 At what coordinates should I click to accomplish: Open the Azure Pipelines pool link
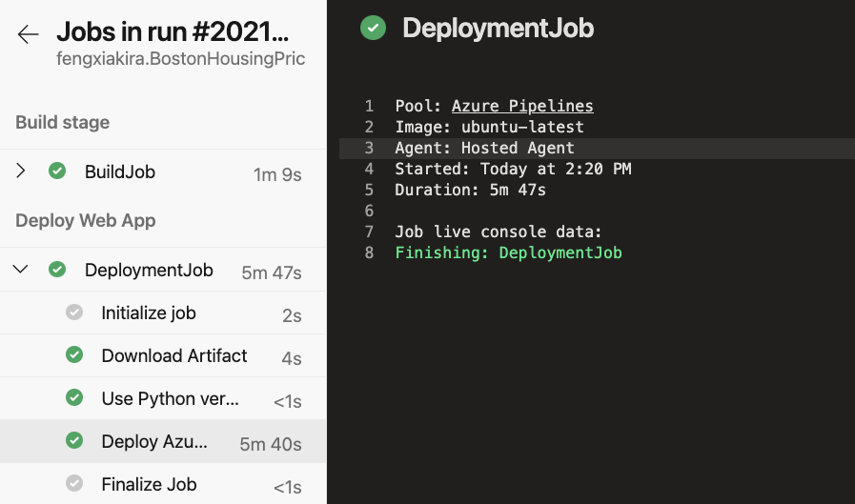point(522,106)
